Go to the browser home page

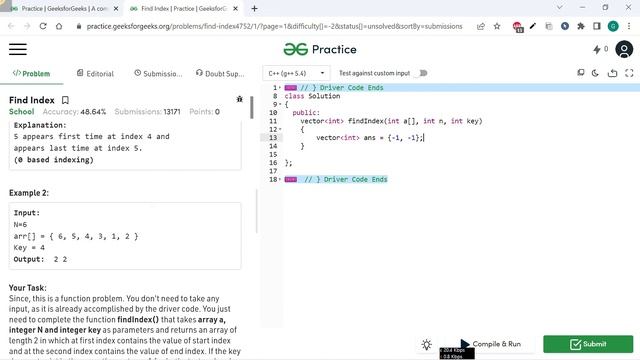[59, 26]
